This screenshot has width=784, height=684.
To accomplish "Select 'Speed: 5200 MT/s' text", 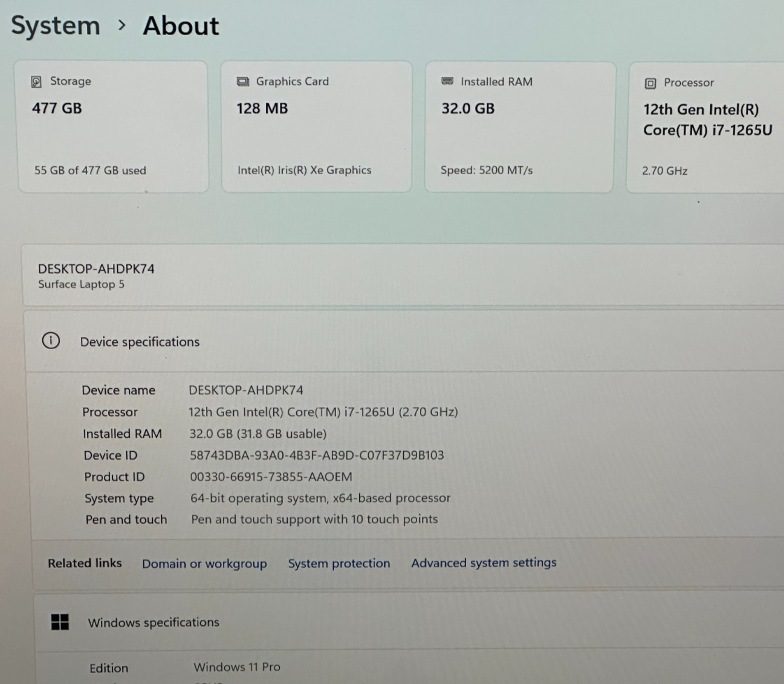I will (487, 170).
